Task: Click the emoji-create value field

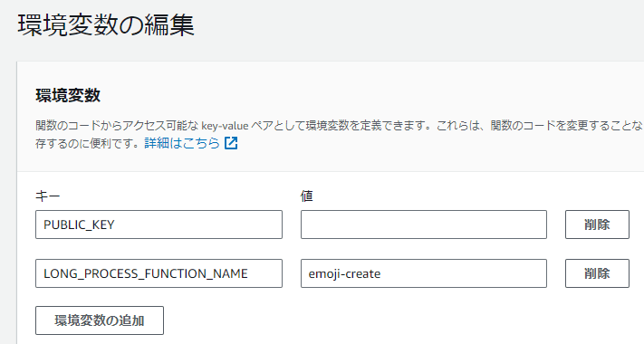Action: tap(424, 273)
